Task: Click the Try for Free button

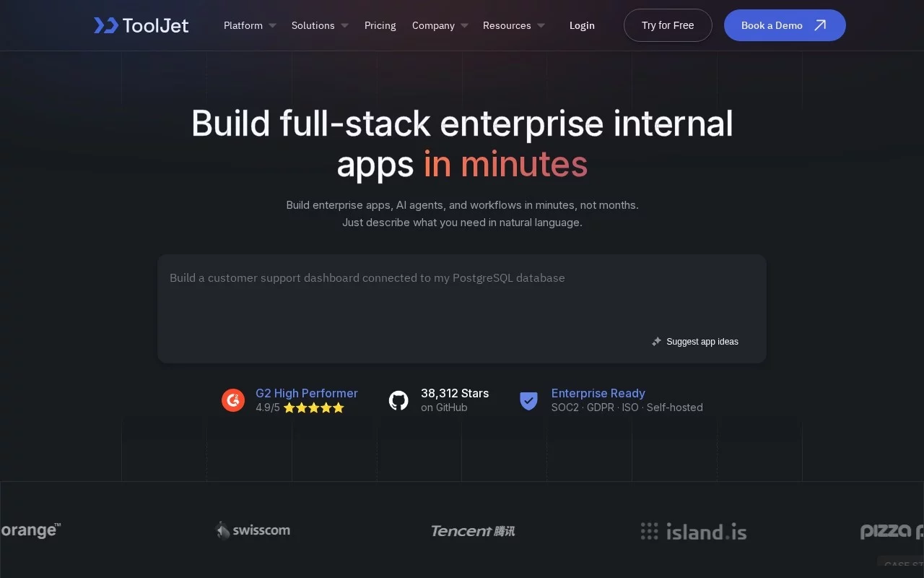Action: click(668, 25)
